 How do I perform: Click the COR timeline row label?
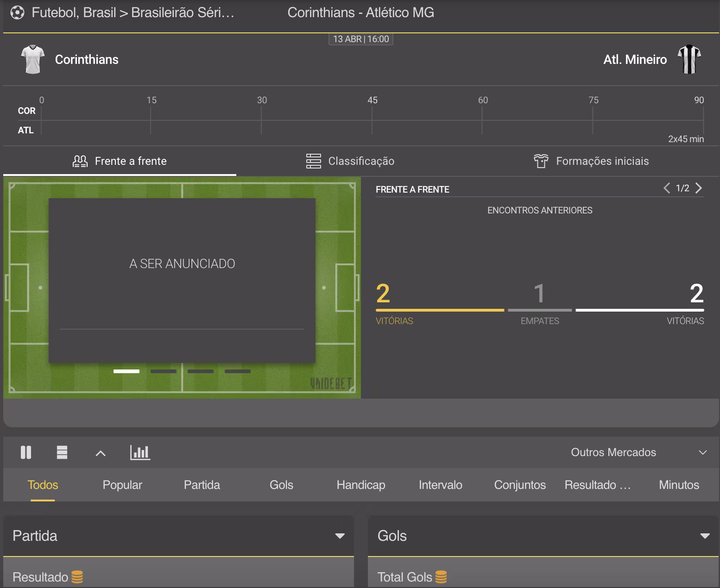click(x=26, y=111)
